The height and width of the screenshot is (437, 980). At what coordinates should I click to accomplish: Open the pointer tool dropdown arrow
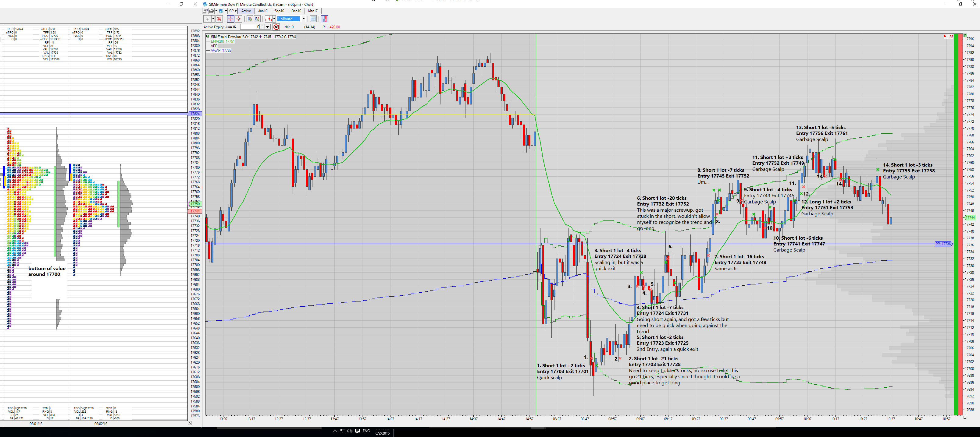[213, 19]
